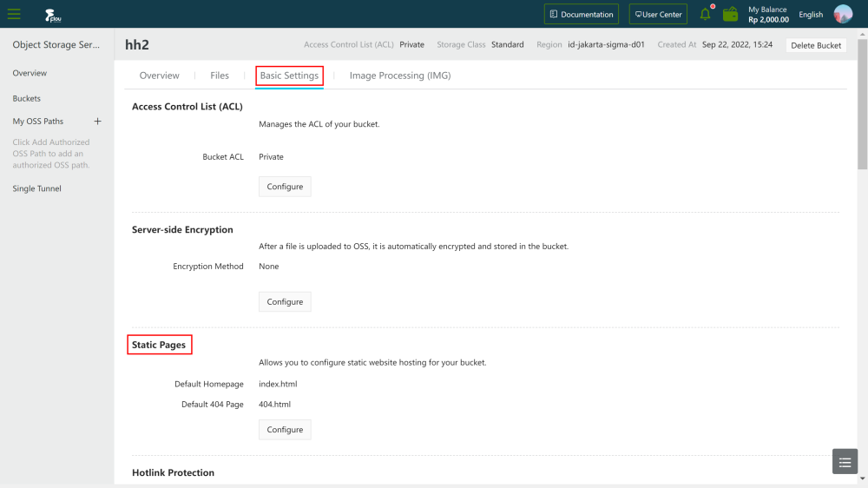The height and width of the screenshot is (488, 868).
Task: Open the floating list menu button
Action: (845, 462)
